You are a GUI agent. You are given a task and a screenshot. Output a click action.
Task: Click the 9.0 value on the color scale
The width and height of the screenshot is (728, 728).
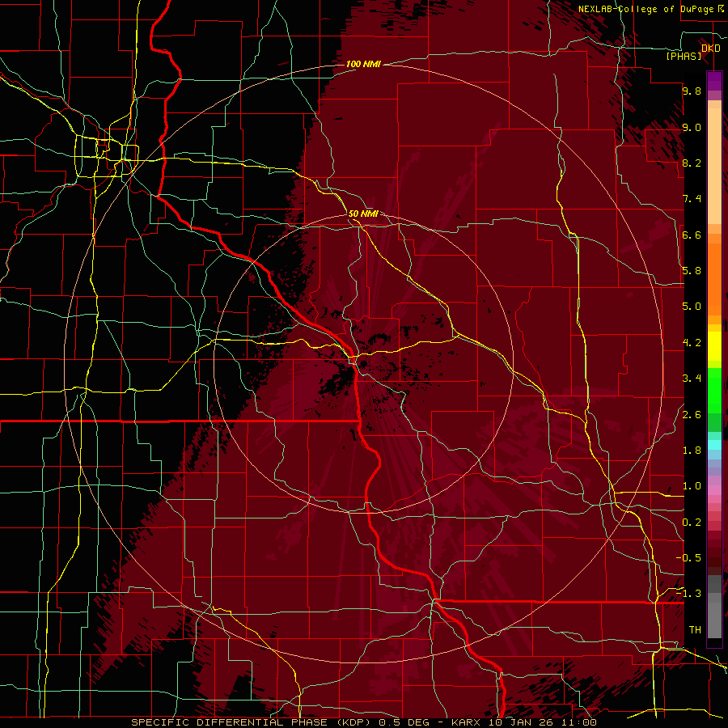tap(692, 127)
